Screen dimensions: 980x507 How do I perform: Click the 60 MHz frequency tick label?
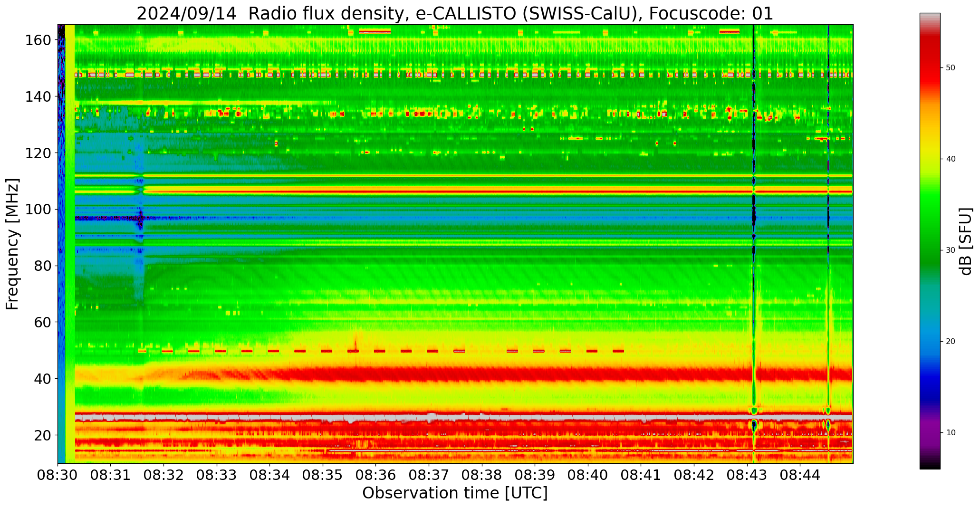pyautogui.click(x=42, y=322)
